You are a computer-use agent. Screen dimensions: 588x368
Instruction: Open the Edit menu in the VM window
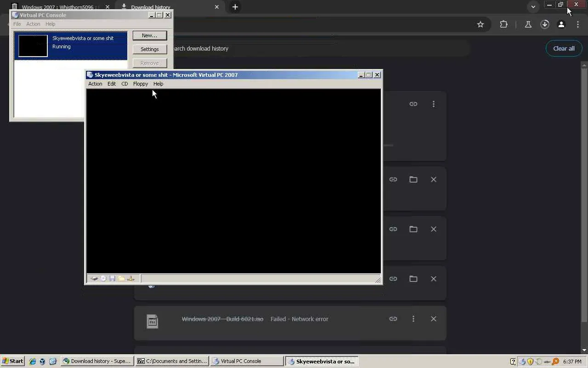[x=112, y=84]
